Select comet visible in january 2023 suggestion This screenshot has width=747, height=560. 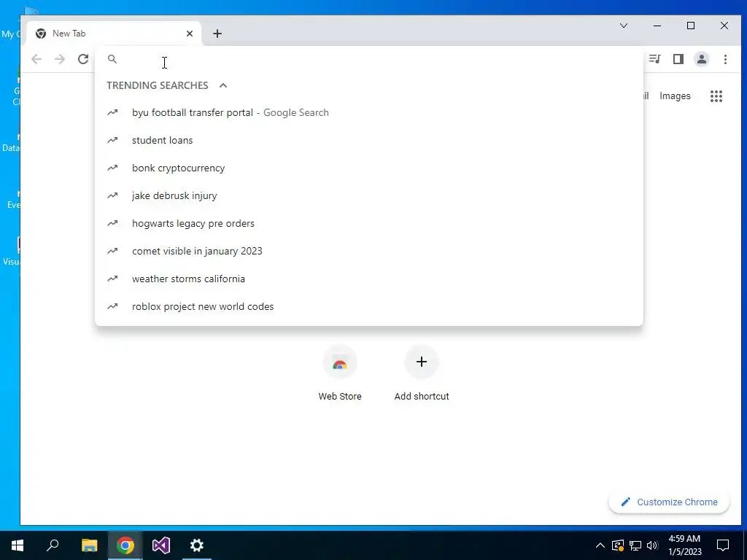point(368,251)
